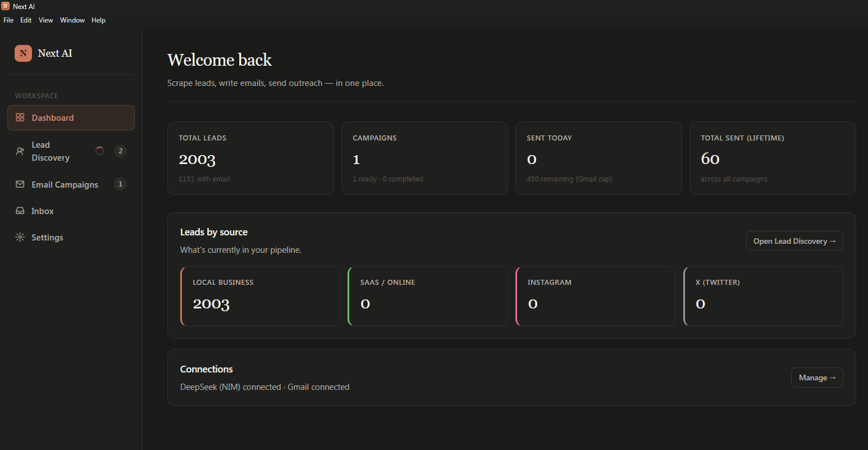Select the Total Leads card

pos(250,158)
